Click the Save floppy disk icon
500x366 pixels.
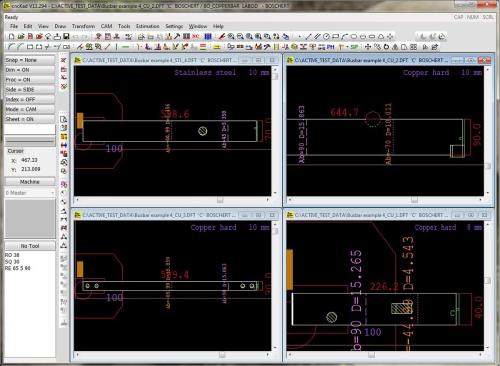(x=66, y=36)
